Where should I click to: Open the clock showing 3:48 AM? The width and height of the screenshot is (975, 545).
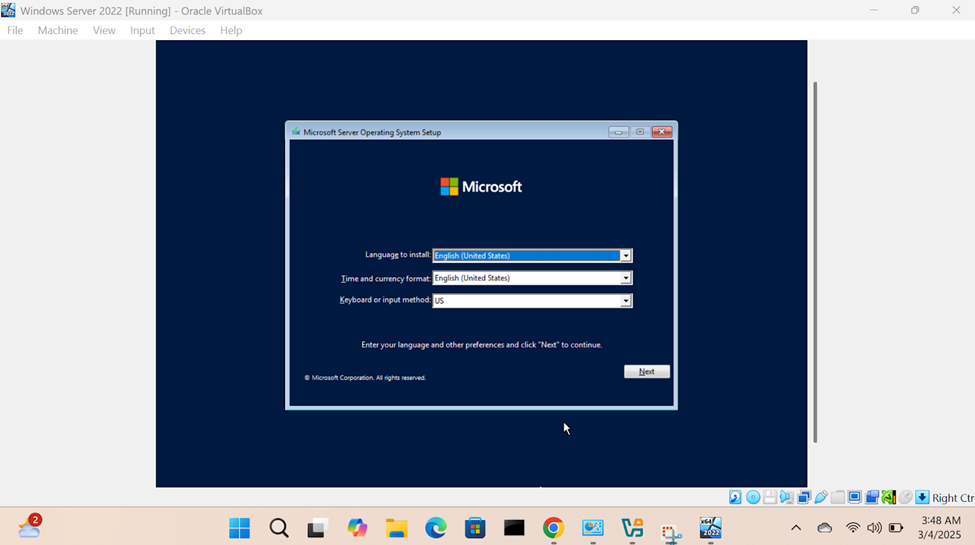pyautogui.click(x=941, y=527)
